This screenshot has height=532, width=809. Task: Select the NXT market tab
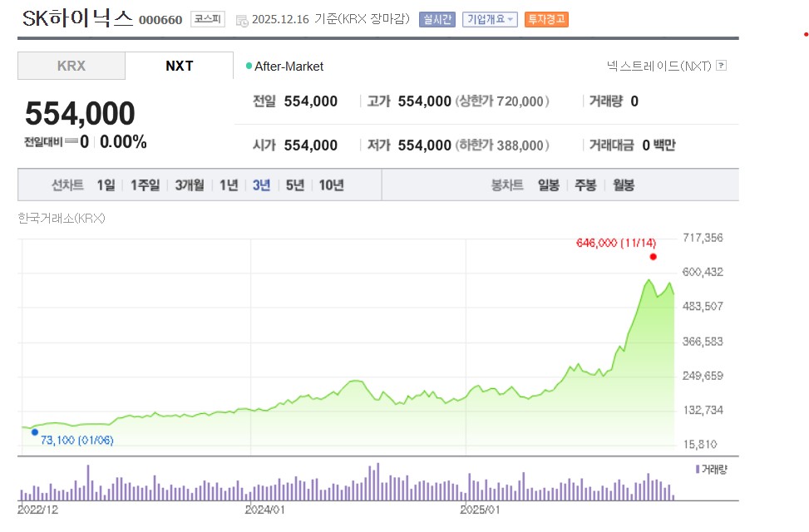click(180, 66)
